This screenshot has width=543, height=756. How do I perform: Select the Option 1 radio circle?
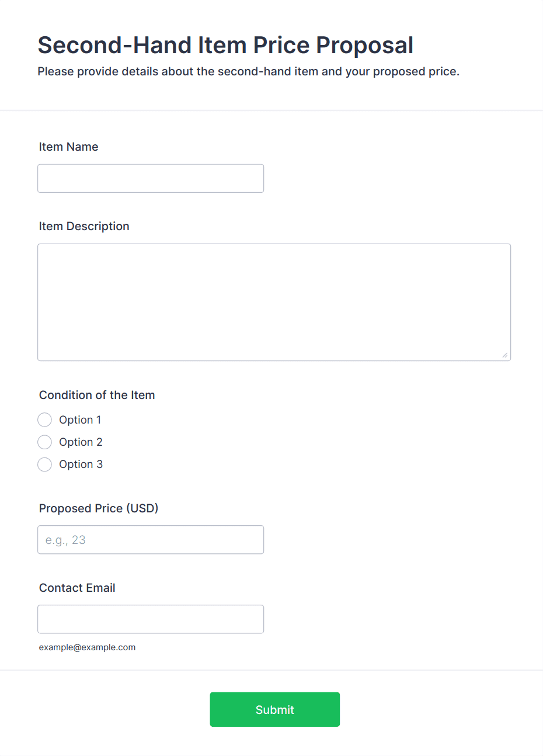(45, 420)
